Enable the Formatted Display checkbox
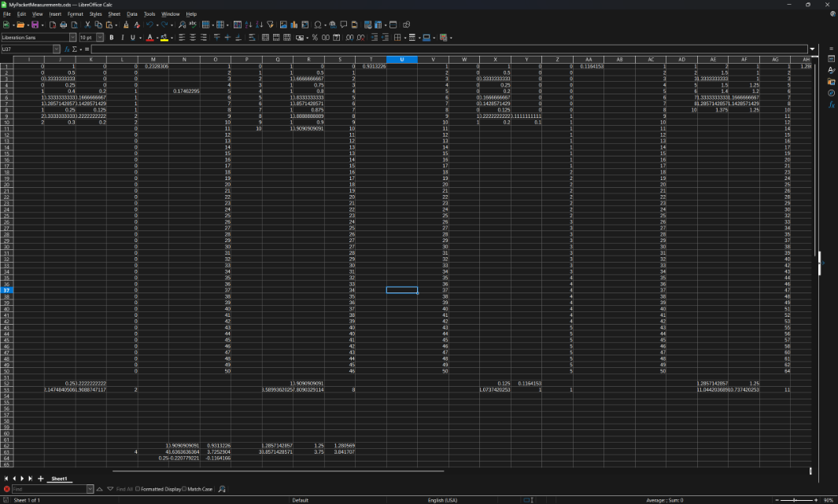This screenshot has height=504, width=838. pyautogui.click(x=138, y=489)
